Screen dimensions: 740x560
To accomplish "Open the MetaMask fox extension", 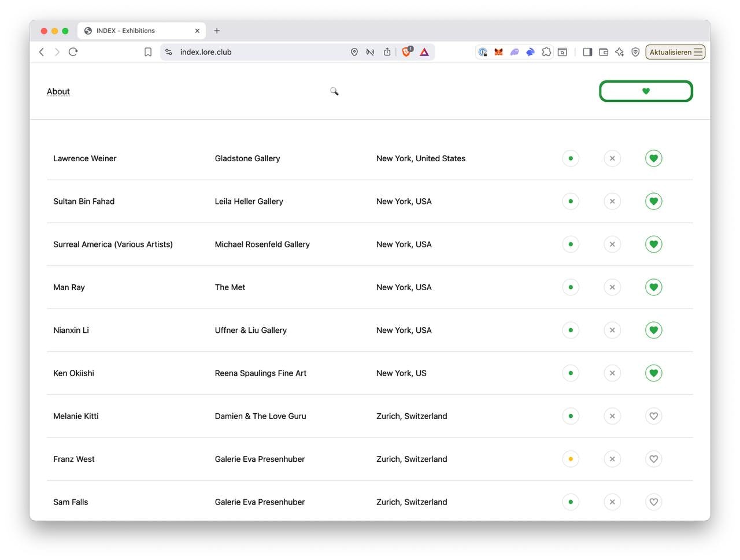I will click(x=498, y=52).
